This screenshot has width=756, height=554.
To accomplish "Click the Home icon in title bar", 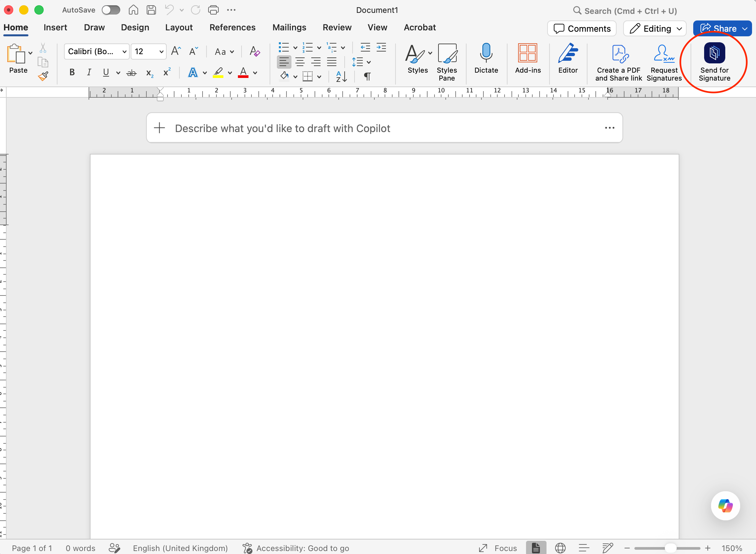I will pos(133,10).
